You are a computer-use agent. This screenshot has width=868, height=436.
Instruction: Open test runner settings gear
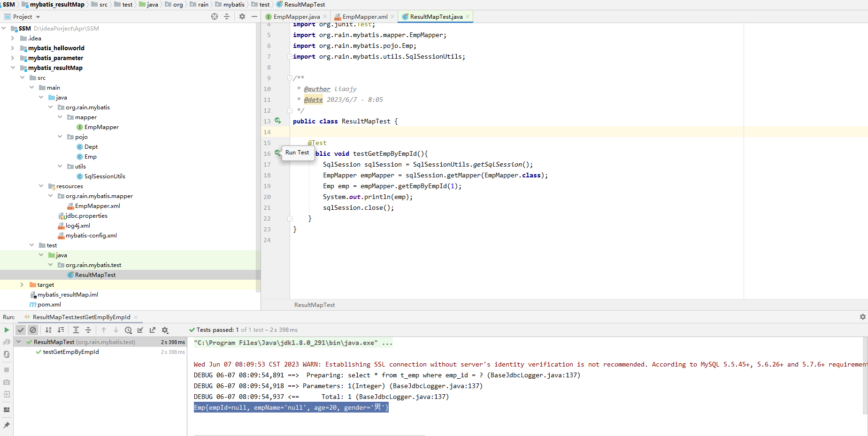pyautogui.click(x=165, y=330)
